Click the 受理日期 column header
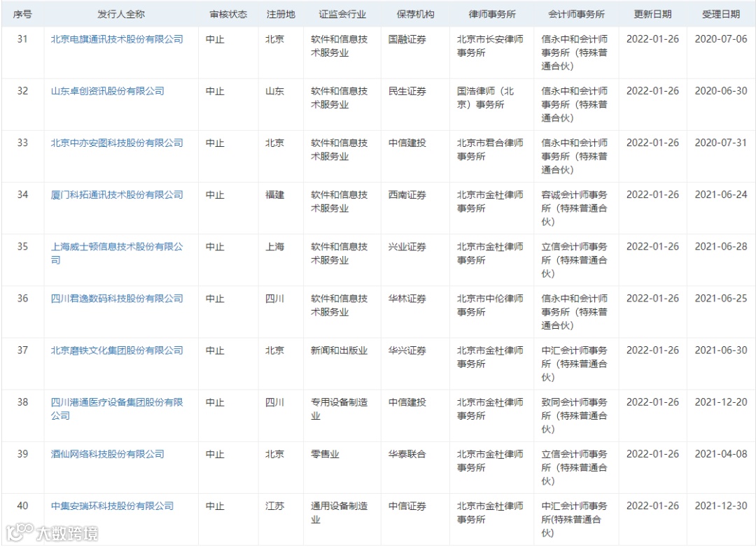Viewport: 756px width, 547px height. click(x=721, y=15)
